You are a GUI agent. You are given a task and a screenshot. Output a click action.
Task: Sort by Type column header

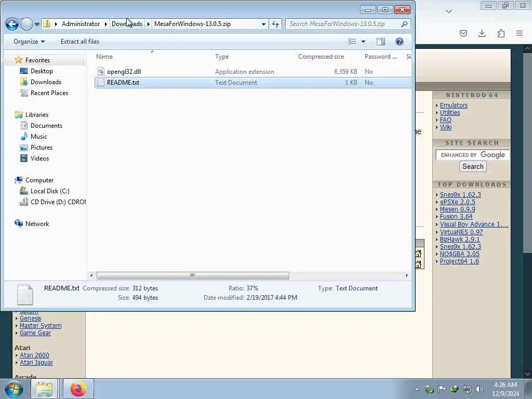[222, 57]
